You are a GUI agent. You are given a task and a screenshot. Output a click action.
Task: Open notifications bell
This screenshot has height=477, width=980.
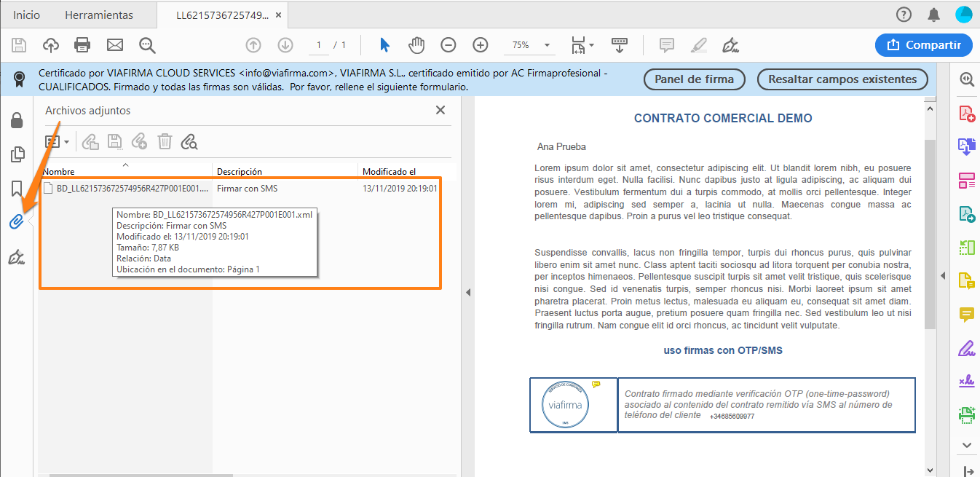(x=933, y=15)
